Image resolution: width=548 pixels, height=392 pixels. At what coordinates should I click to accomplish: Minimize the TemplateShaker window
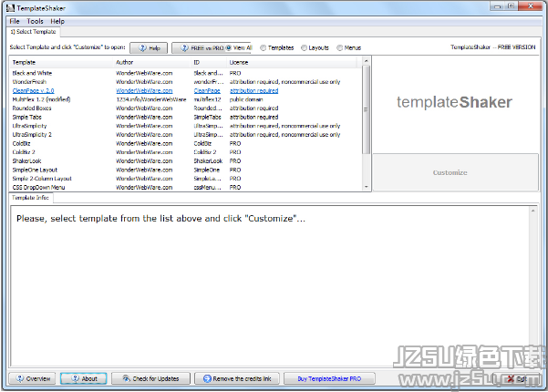point(497,6)
